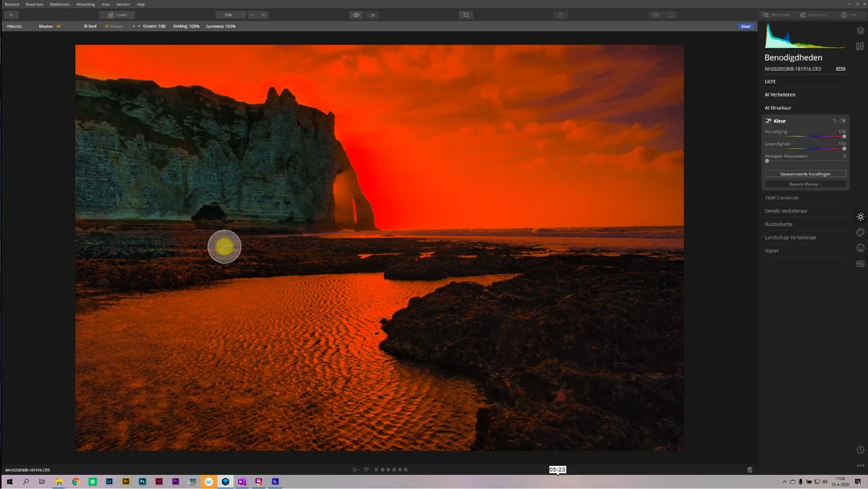Click the reject X flag icon
The height and width of the screenshot is (489, 868).
click(x=376, y=470)
